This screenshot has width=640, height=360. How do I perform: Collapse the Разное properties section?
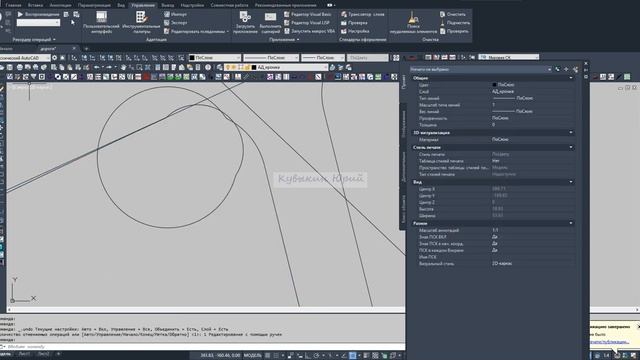[571, 223]
